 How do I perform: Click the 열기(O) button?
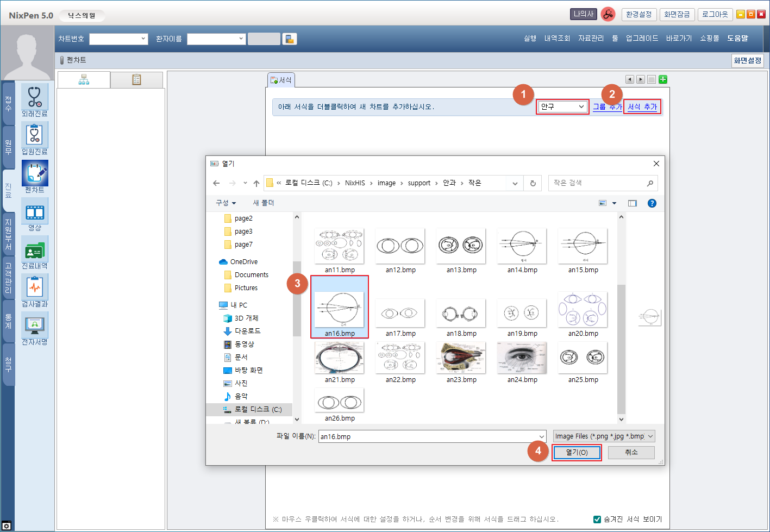[x=577, y=453]
